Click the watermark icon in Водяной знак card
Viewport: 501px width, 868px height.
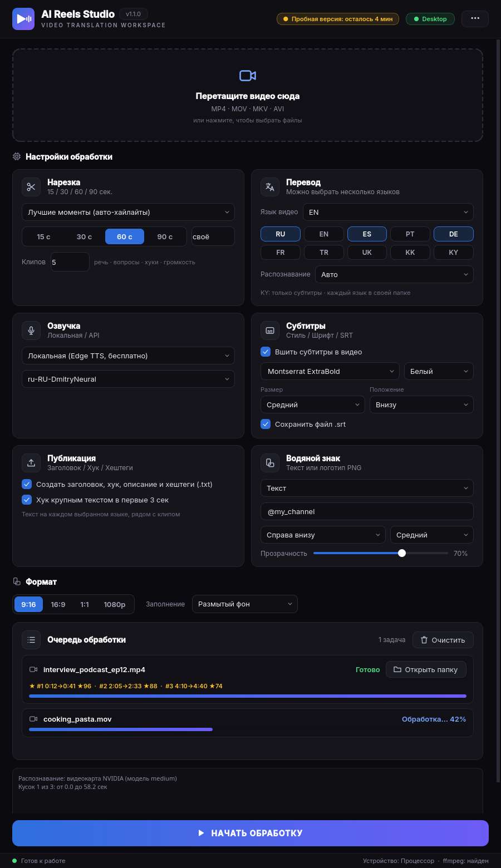click(270, 463)
